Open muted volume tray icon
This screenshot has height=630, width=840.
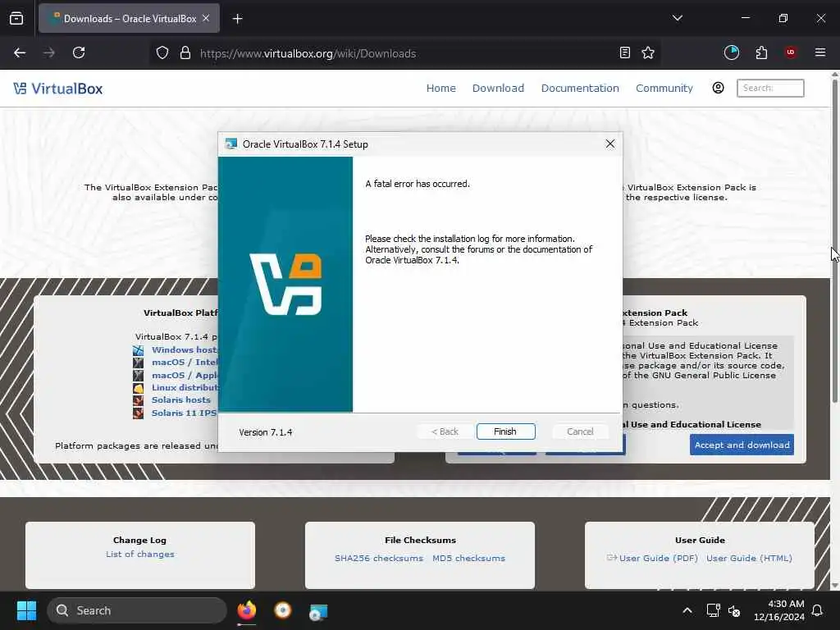point(734,610)
